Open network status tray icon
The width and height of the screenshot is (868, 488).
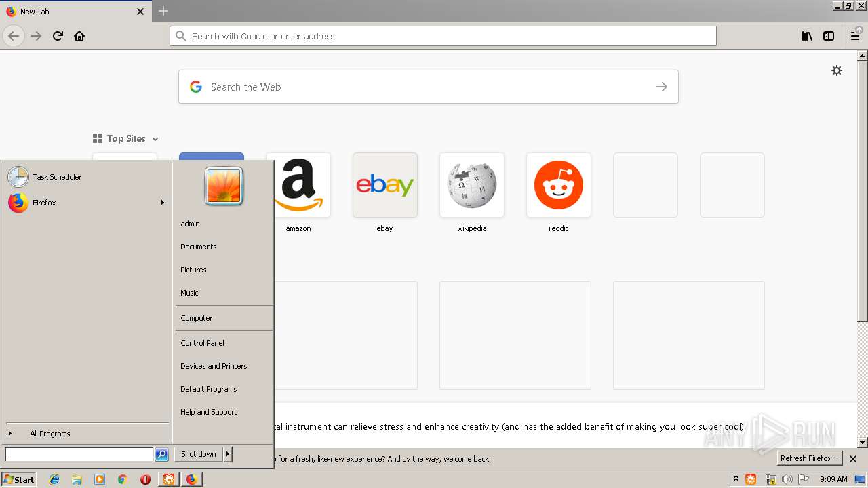[x=770, y=479]
